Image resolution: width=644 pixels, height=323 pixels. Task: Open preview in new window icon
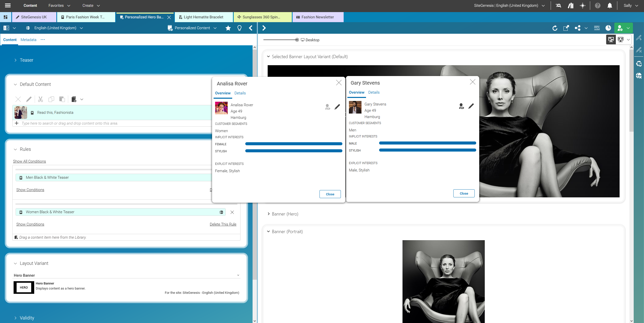pyautogui.click(x=566, y=28)
